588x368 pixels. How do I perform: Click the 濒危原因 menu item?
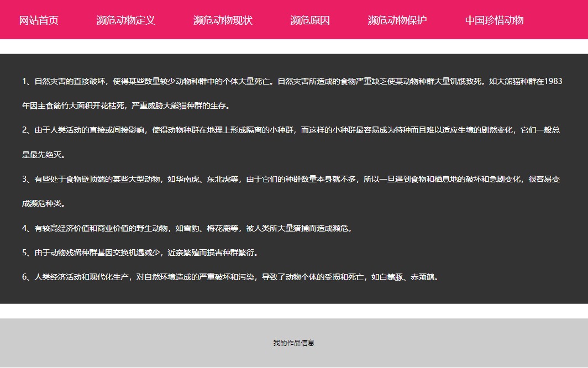310,20
